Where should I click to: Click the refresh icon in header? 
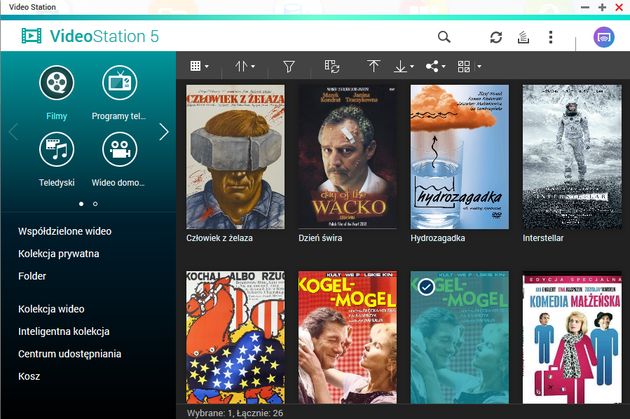[496, 37]
